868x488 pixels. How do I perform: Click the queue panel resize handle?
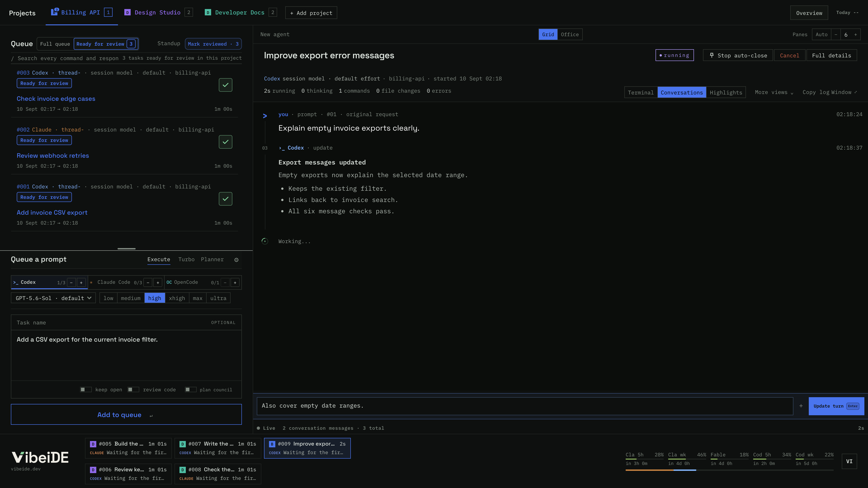[x=126, y=249]
